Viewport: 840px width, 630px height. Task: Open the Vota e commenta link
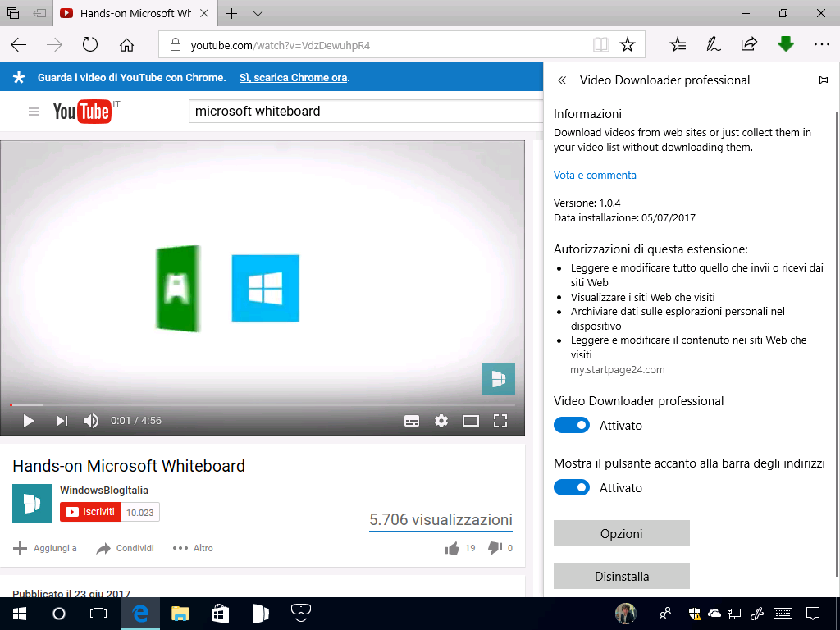click(x=595, y=176)
